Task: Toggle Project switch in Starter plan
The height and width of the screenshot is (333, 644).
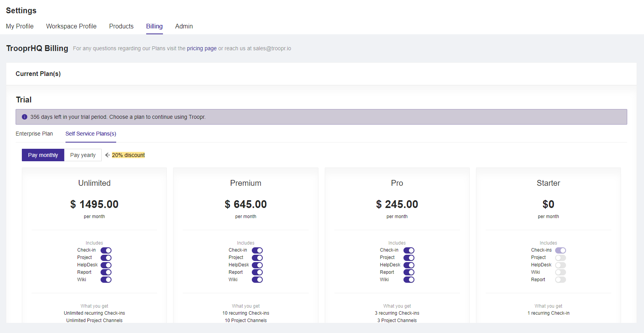Action: 561,258
